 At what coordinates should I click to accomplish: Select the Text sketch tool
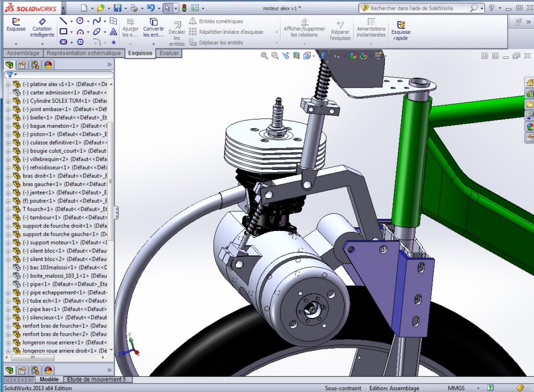[x=113, y=32]
